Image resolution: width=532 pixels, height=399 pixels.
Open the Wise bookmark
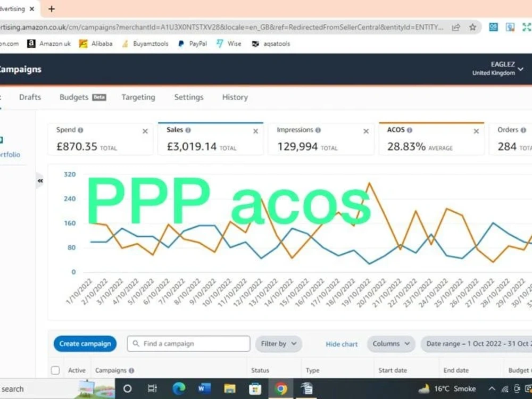coord(229,44)
